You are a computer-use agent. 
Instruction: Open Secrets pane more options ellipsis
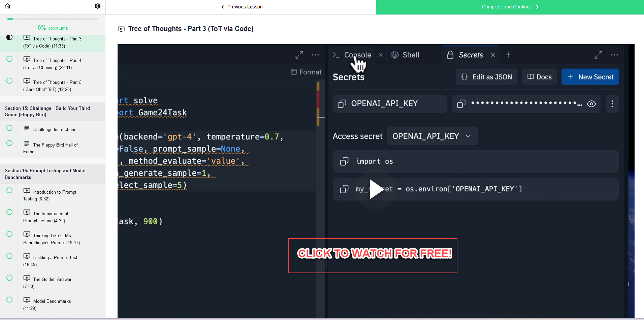(x=615, y=55)
